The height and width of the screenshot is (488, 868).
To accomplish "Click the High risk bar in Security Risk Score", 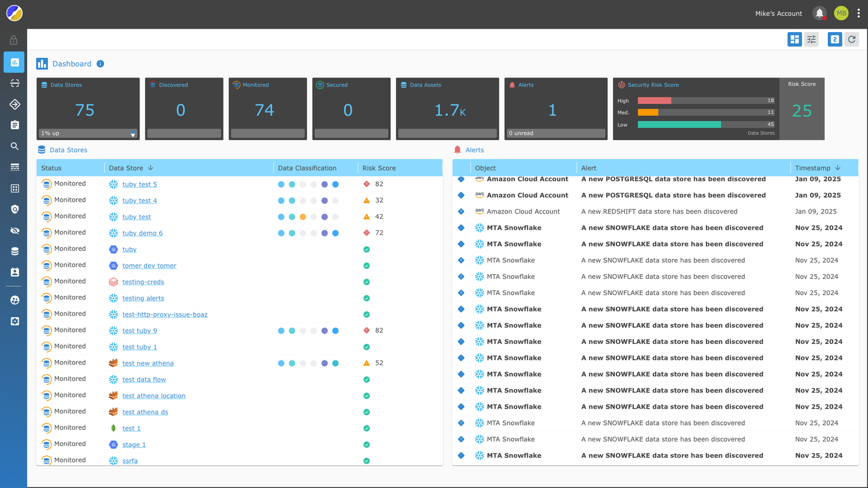I will (x=654, y=101).
